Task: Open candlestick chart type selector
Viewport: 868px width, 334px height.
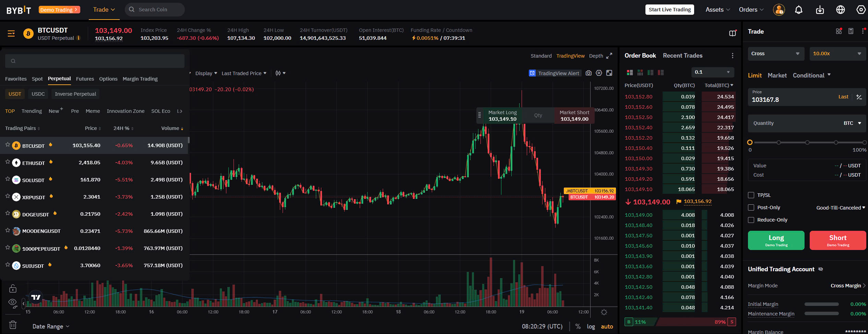Action: tap(280, 73)
